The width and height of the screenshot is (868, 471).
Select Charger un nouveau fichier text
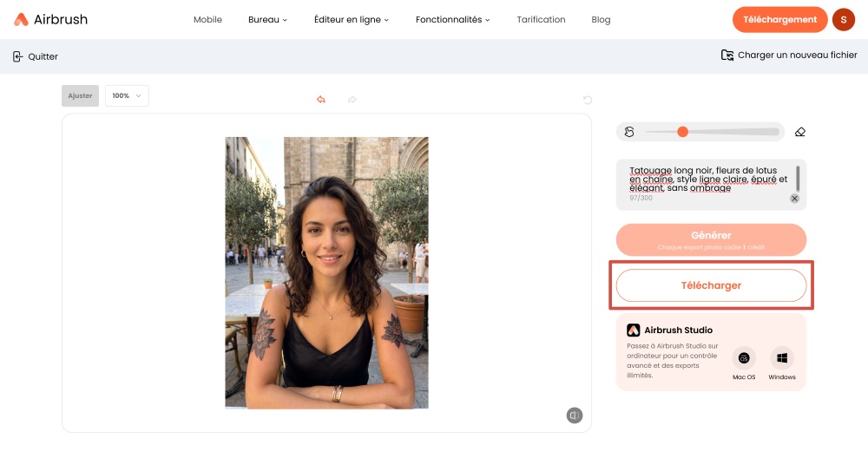pyautogui.click(x=797, y=55)
